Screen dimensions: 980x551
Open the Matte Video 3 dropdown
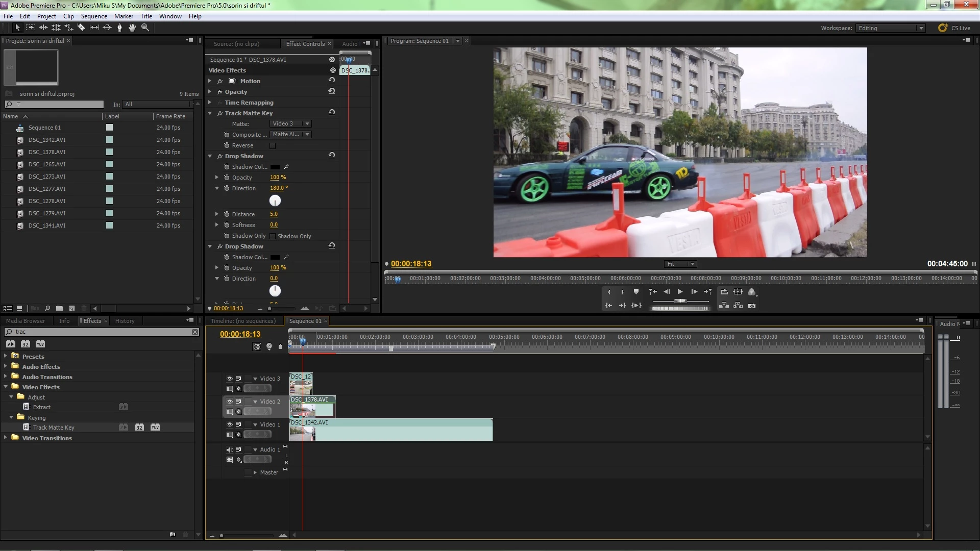coord(291,124)
